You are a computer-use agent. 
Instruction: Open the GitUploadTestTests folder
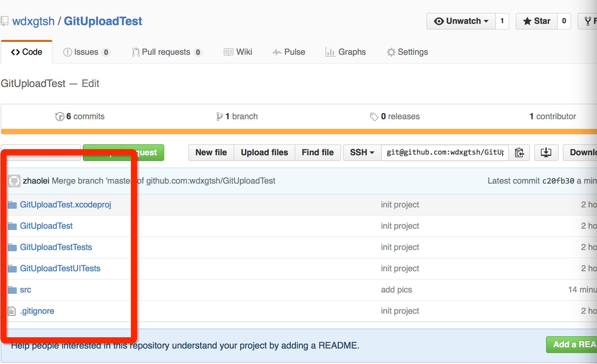56,247
